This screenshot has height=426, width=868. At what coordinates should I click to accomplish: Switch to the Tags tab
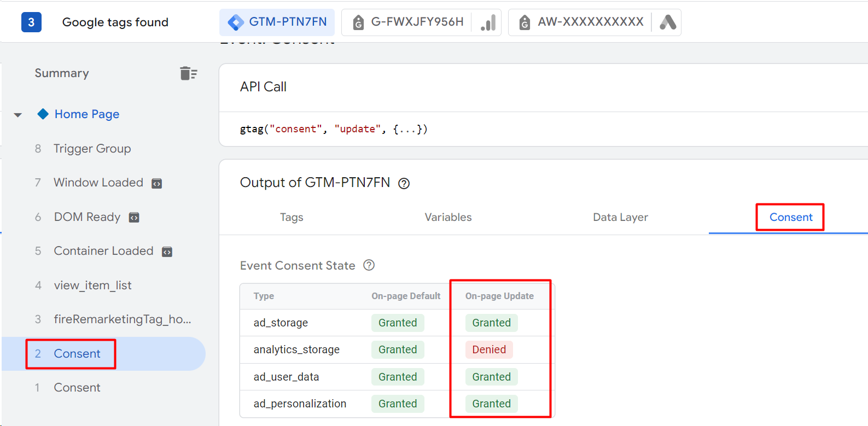pyautogui.click(x=292, y=217)
